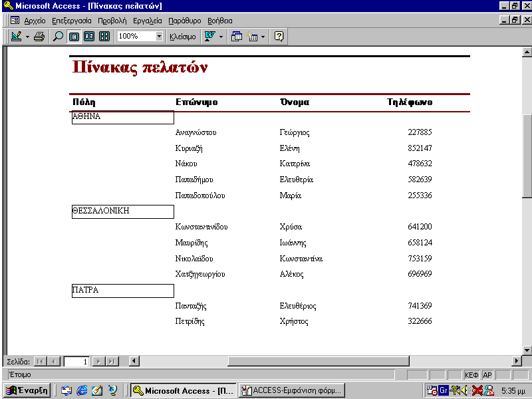This screenshot has height=399, width=532.
Task: Click the Print icon in toolbar
Action: click(x=39, y=37)
